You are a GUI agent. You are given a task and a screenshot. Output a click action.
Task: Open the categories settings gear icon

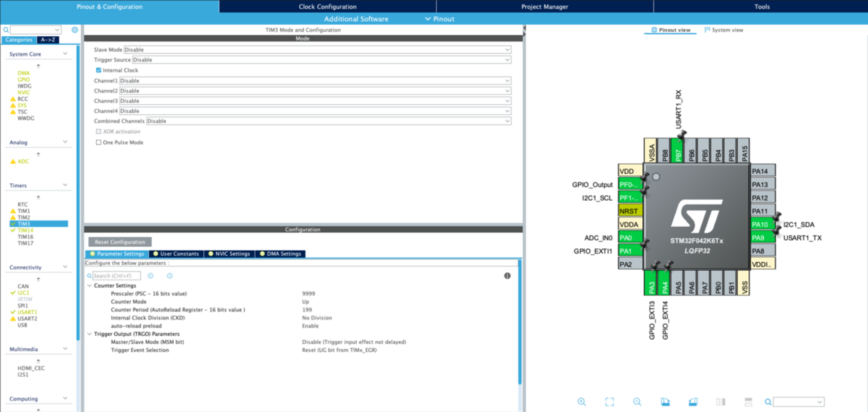pos(75,30)
